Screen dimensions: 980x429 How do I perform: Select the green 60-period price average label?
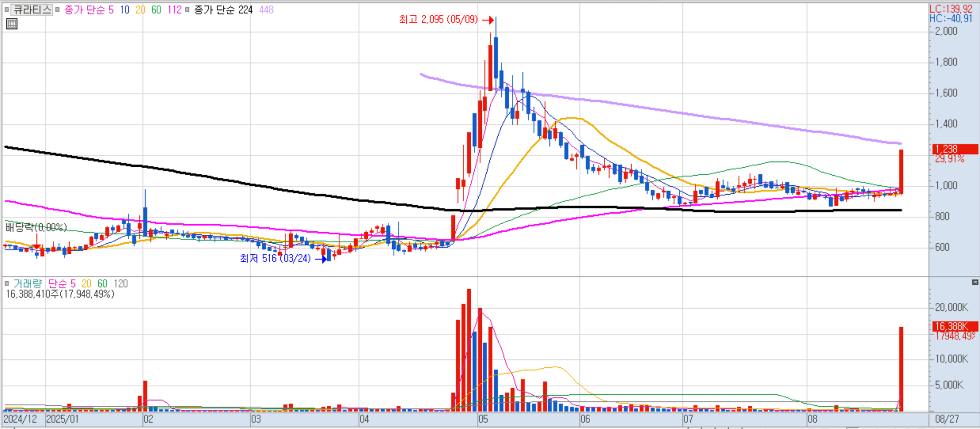tap(156, 9)
